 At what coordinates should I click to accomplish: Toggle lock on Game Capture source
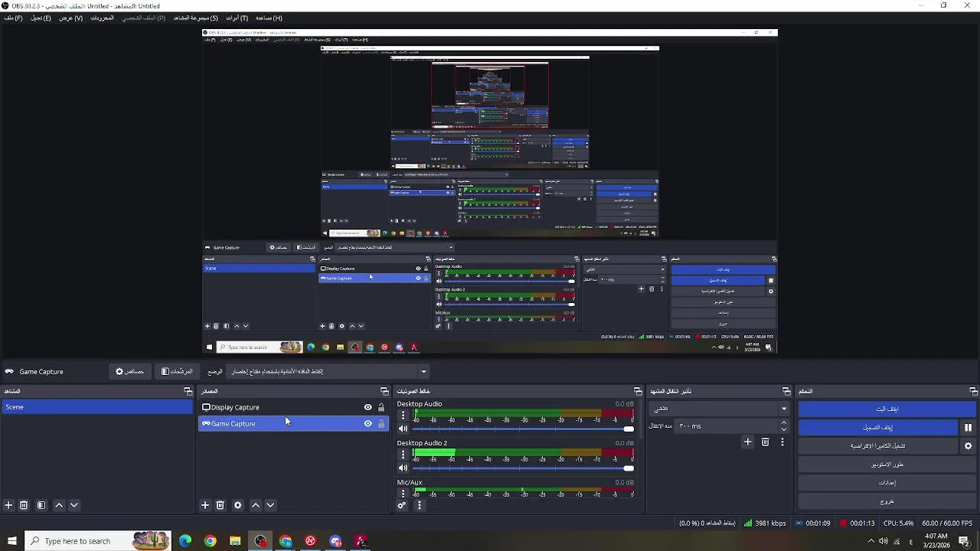pyautogui.click(x=381, y=423)
